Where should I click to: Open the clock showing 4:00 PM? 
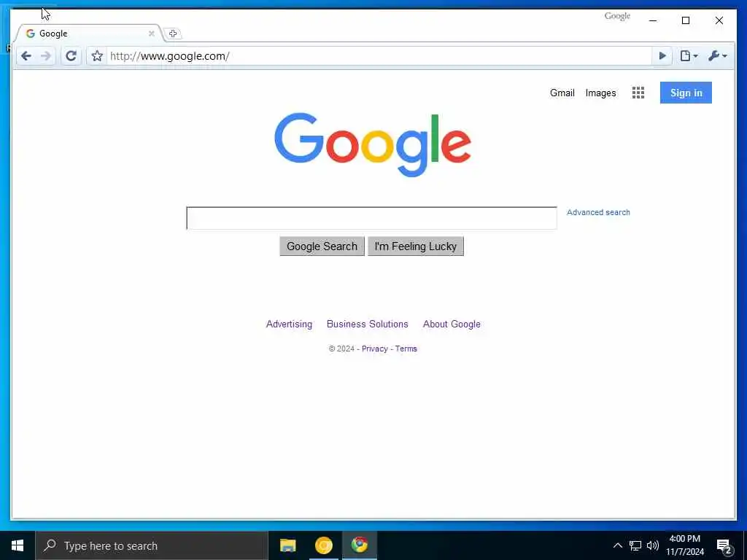coord(685,545)
